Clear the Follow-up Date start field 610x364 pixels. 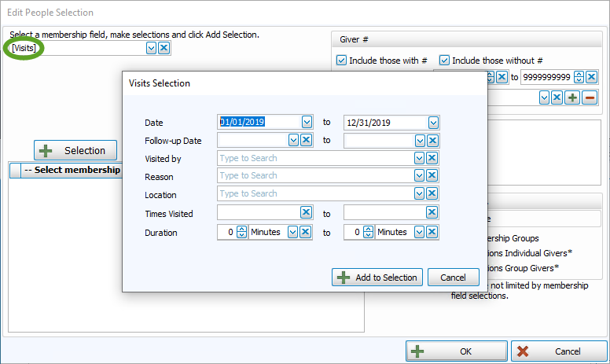click(x=307, y=140)
